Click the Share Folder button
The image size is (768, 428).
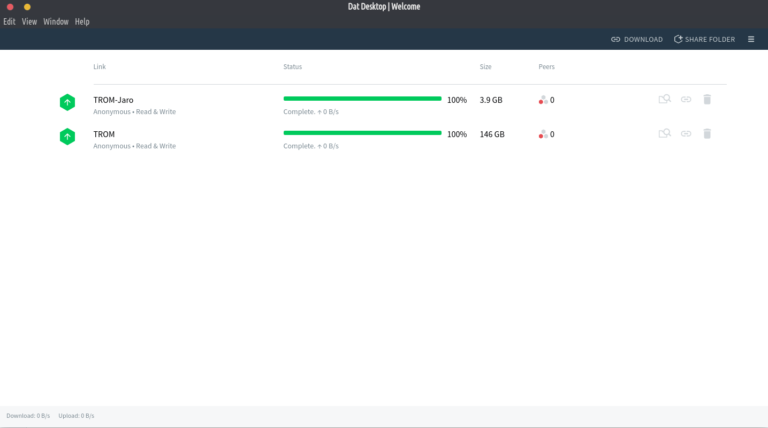click(x=704, y=39)
